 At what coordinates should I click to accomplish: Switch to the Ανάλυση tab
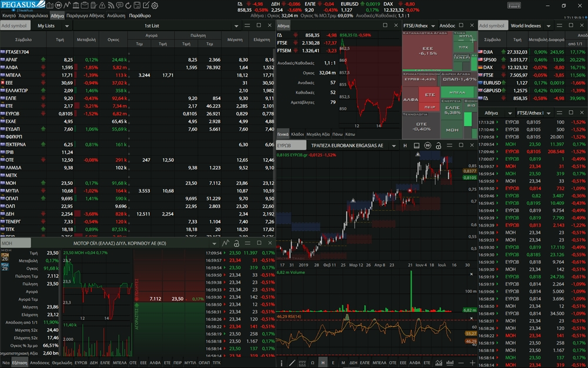(x=116, y=16)
